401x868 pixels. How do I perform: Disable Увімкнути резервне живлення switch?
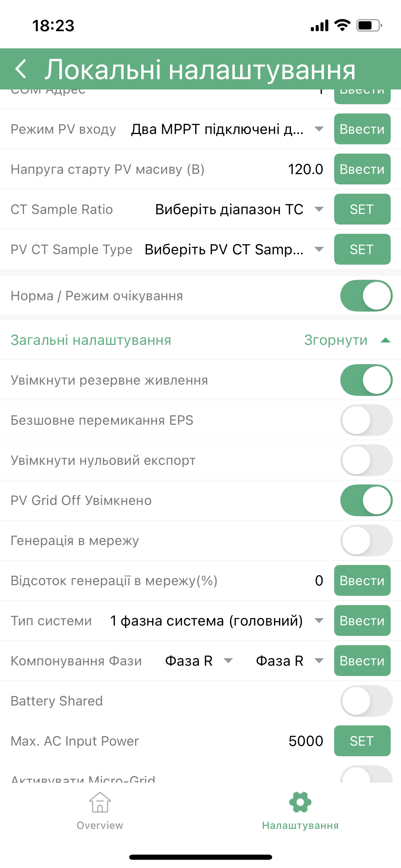(x=366, y=380)
